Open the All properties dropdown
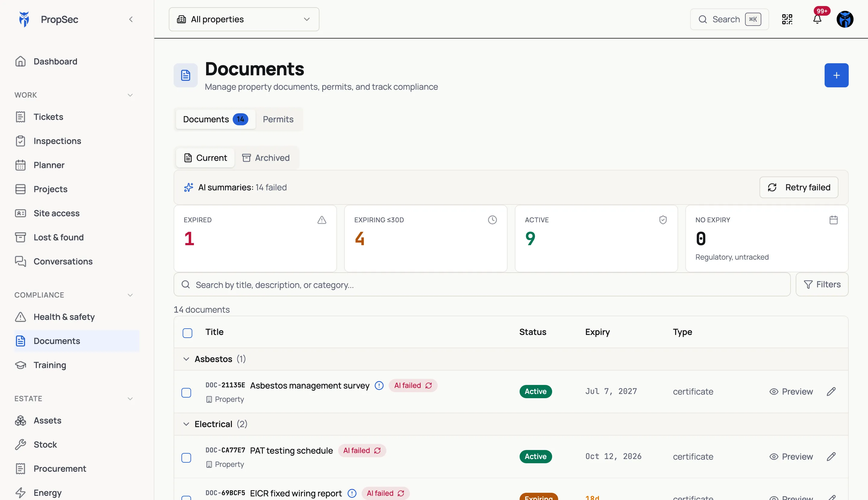Screen dimensions: 868x500 tap(244, 19)
